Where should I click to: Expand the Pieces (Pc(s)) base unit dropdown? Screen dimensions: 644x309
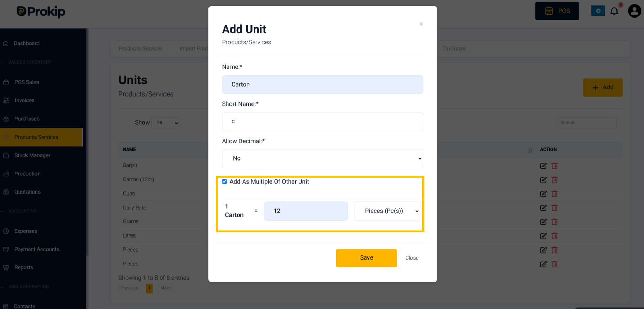[x=387, y=211]
